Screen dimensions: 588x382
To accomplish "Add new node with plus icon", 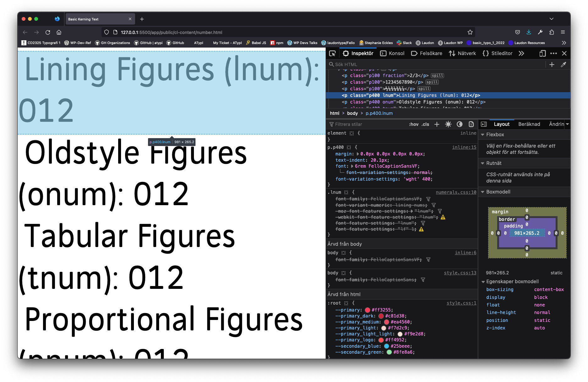I will click(x=552, y=65).
